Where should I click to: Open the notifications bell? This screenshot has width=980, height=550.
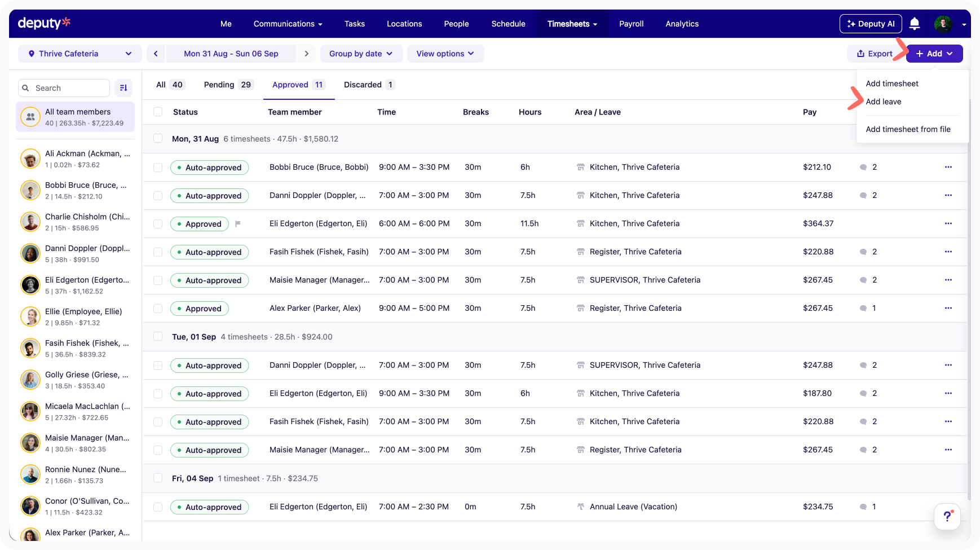[x=915, y=24]
